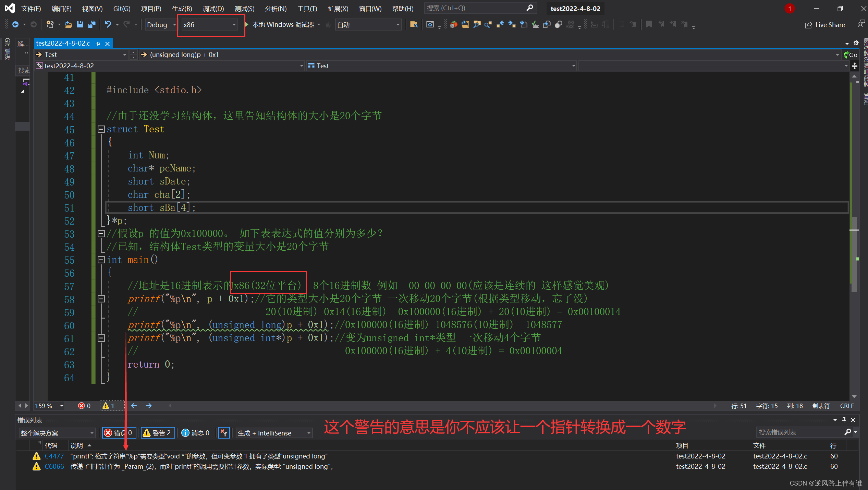
Task: Navigate backward with the blue arrow icon
Action: (x=15, y=25)
